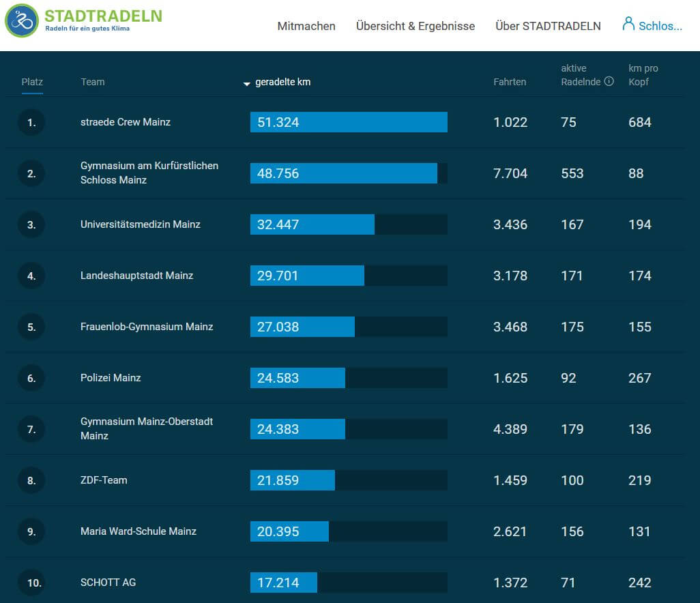700x603 pixels.
Task: Click km pro Kopf value 88
Action: point(636,173)
